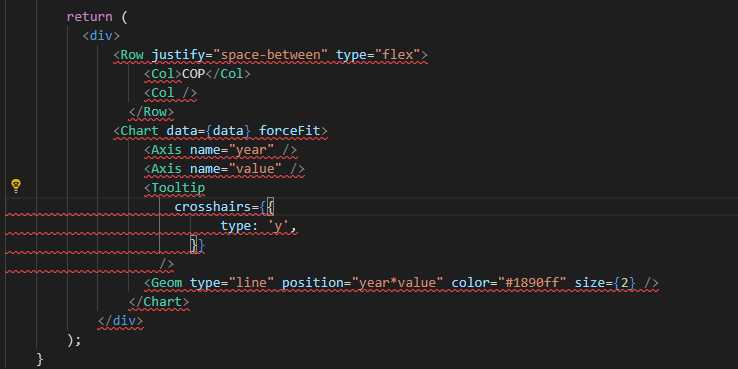Screen dimensions: 738x369
Task: Click the 'Chart' opening tag name
Action: point(140,131)
